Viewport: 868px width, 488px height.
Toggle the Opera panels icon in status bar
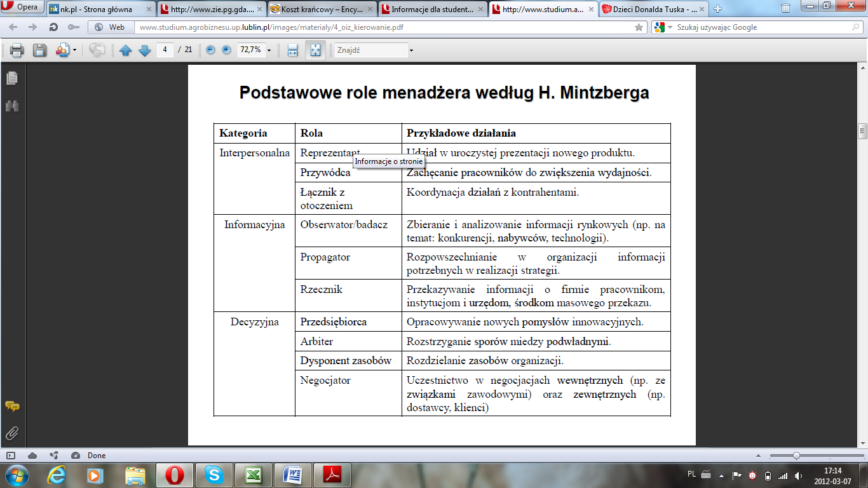10,456
